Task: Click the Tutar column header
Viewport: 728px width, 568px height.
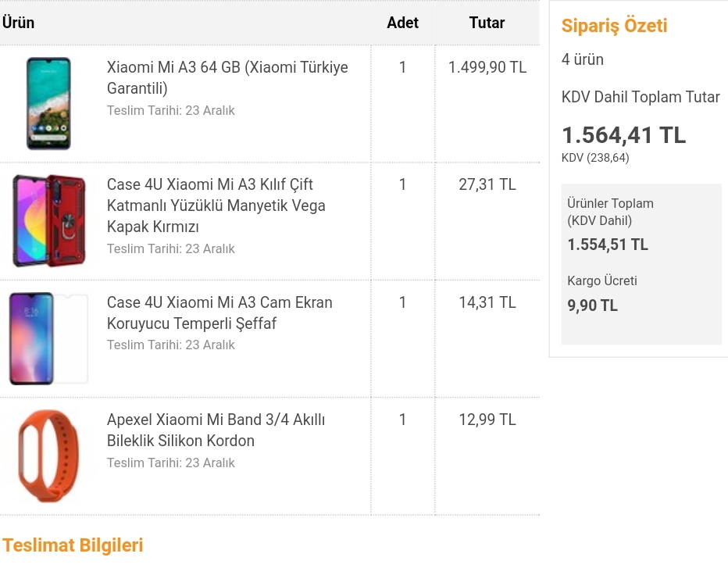Action: pyautogui.click(x=487, y=23)
